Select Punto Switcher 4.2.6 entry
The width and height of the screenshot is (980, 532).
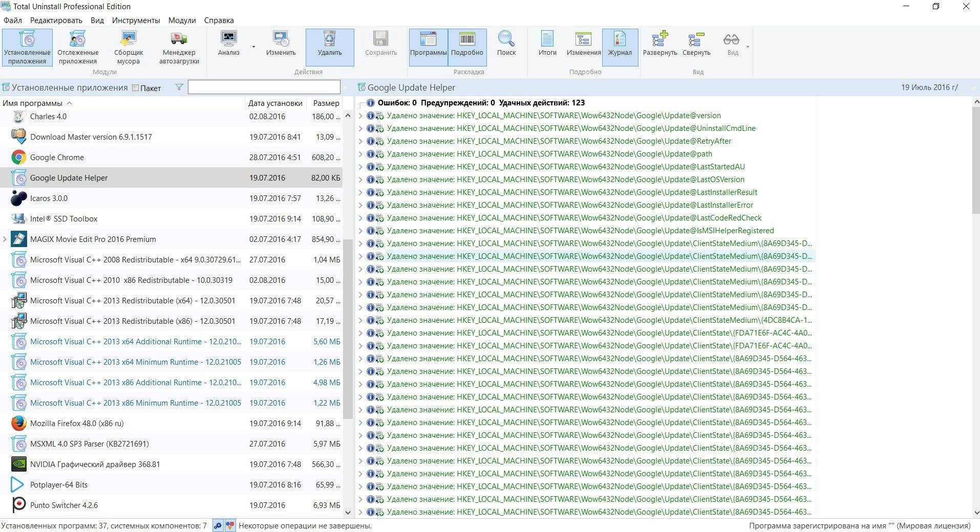(171, 505)
